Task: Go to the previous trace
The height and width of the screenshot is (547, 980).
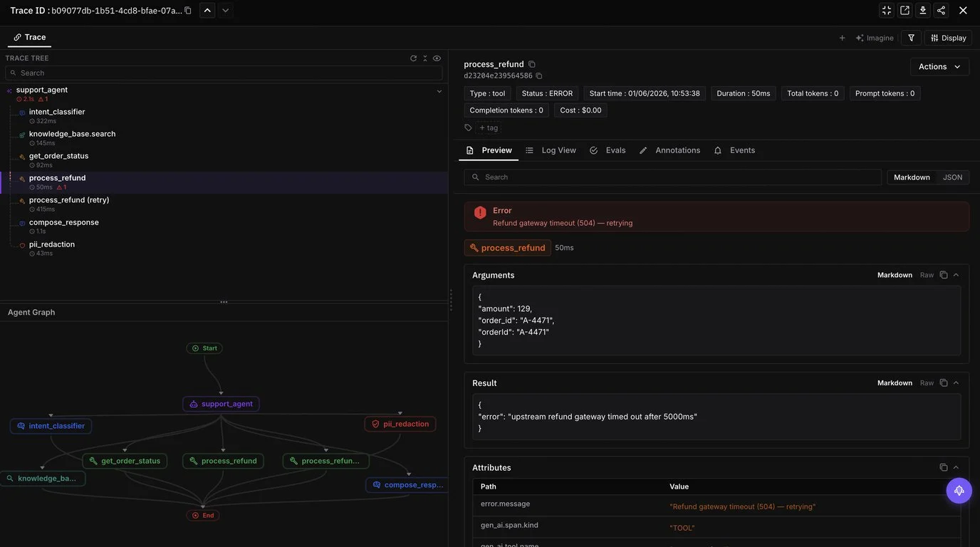Action: (207, 11)
